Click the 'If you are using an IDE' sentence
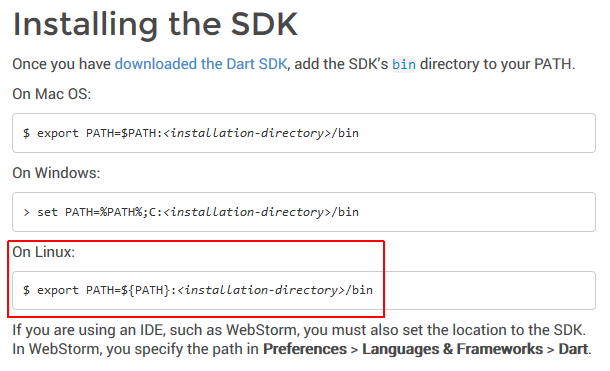 click(x=299, y=330)
